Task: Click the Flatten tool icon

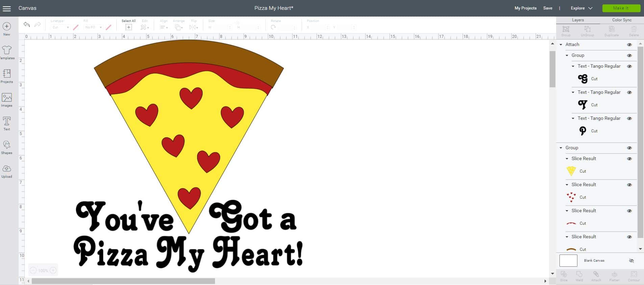Action: (614, 274)
